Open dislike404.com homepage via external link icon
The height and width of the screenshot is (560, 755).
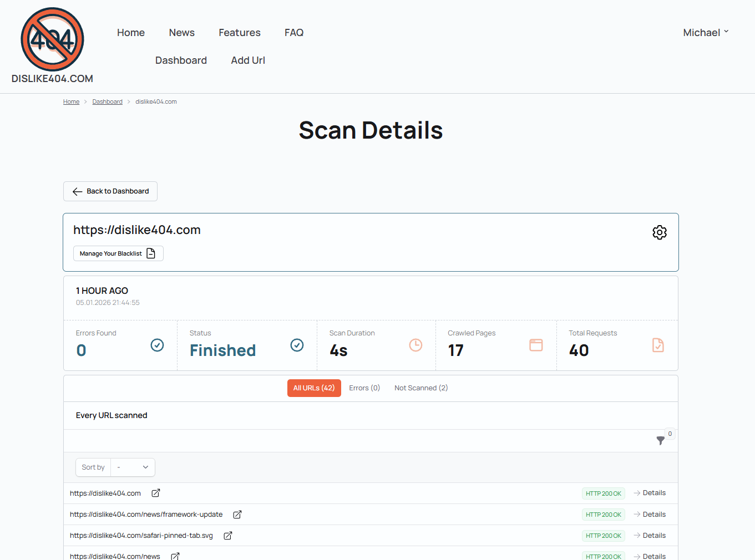click(x=156, y=493)
